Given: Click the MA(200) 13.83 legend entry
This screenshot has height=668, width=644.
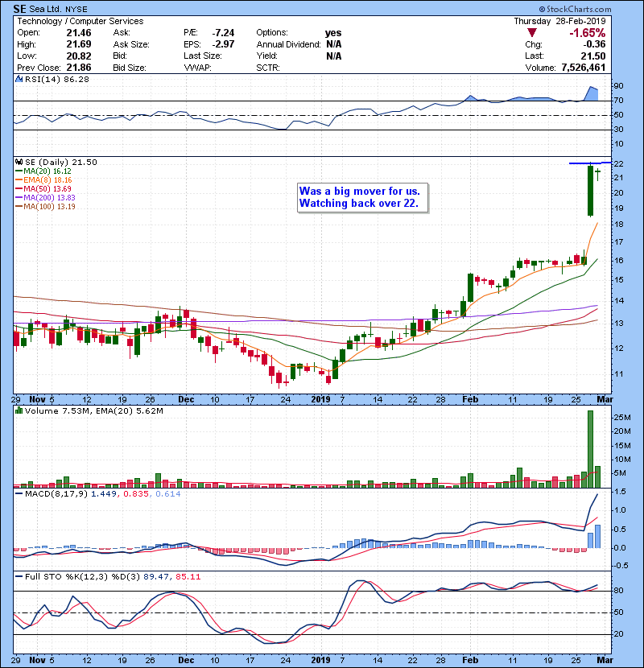Looking at the screenshot, I should click(45, 198).
